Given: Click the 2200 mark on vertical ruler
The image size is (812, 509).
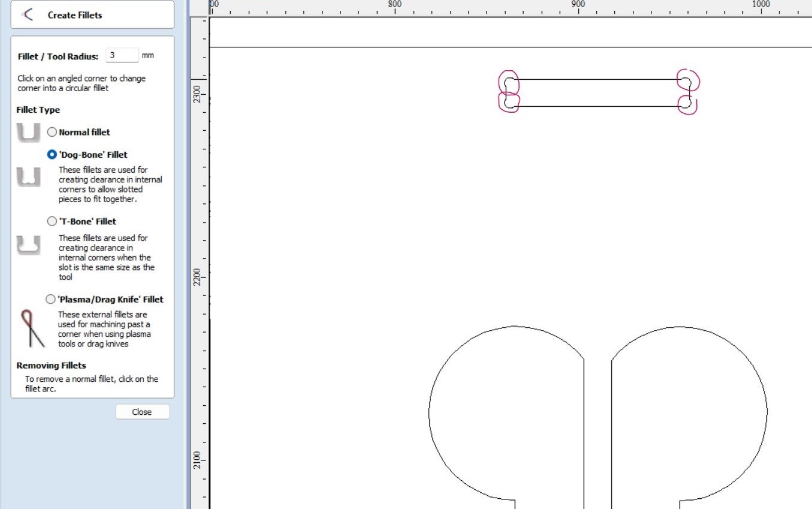Looking at the screenshot, I should [x=198, y=277].
